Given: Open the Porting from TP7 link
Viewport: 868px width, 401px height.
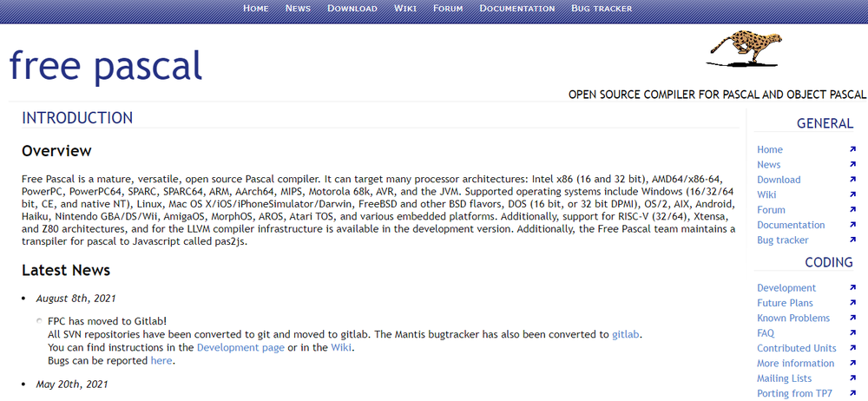Looking at the screenshot, I should click(x=794, y=393).
